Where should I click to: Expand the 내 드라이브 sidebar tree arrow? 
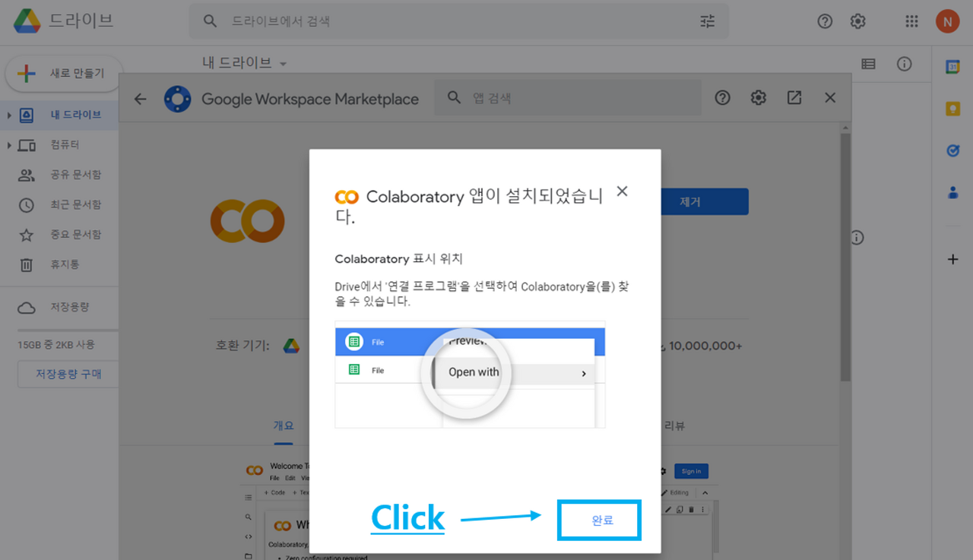point(8,115)
